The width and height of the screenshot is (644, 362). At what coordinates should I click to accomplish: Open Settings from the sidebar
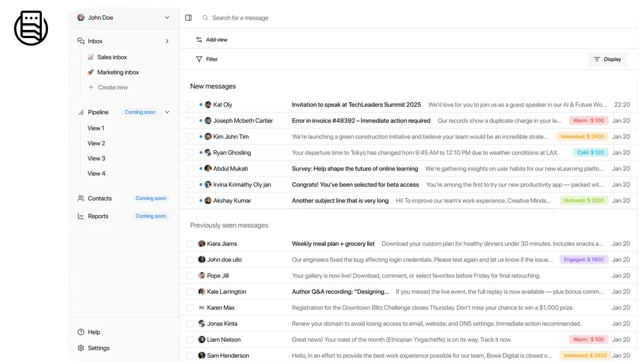click(93, 348)
